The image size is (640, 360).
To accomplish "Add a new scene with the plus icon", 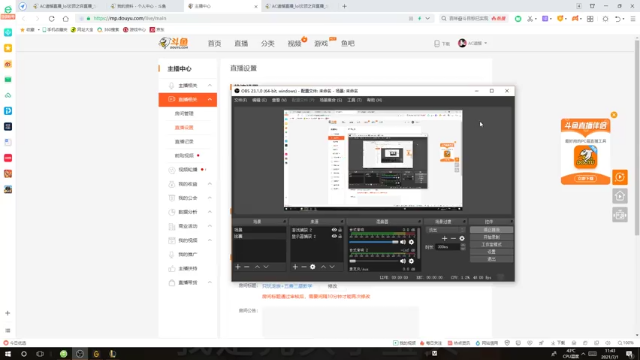I will (238, 267).
